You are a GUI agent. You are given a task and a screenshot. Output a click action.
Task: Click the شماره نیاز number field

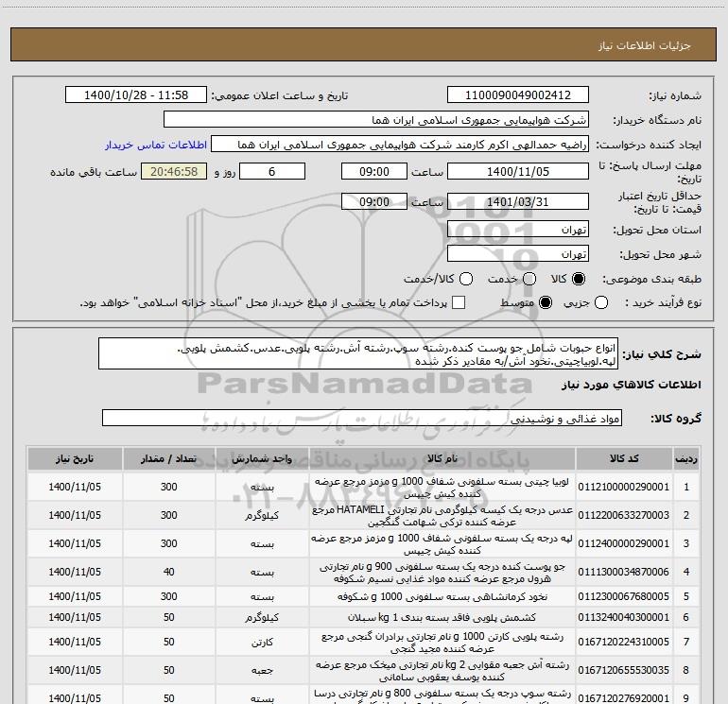[x=517, y=95]
